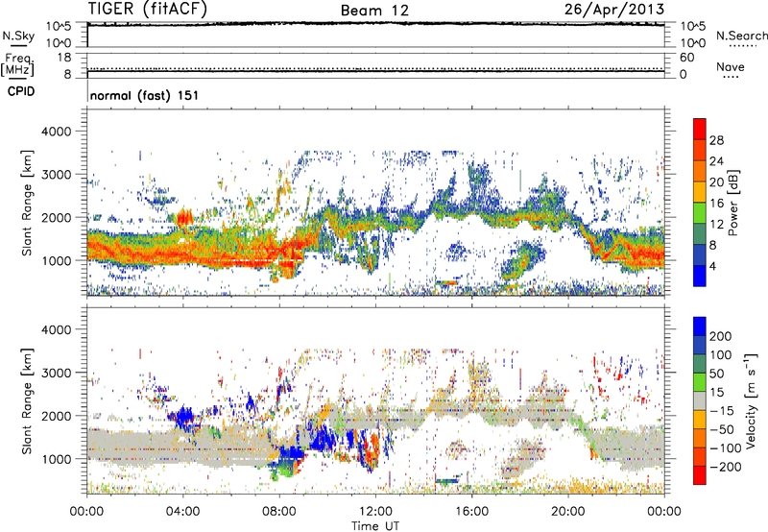Click the Velocity [m s-1] colorbar label

point(750,400)
